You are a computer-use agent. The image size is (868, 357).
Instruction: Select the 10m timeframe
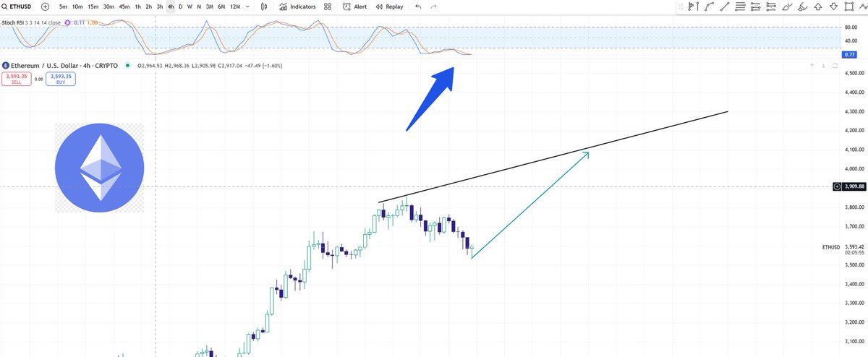[78, 7]
